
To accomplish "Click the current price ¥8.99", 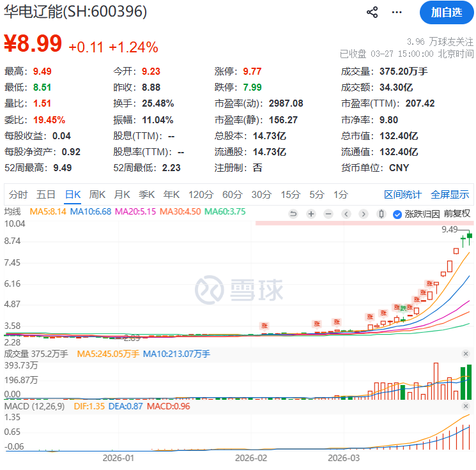I will click(33, 43).
